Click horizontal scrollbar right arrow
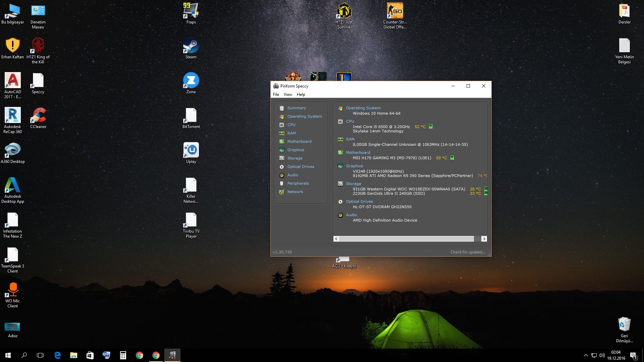This screenshot has height=362, width=644. 484,239
